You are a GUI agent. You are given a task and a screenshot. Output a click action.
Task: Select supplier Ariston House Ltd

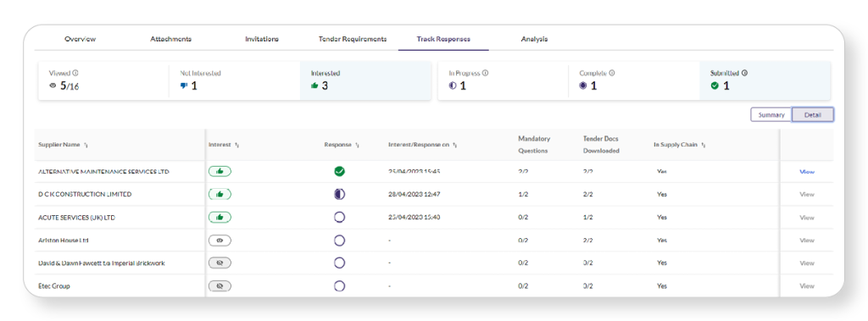point(64,241)
